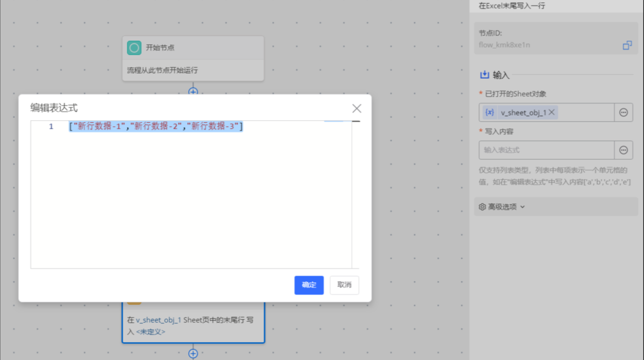Image resolution: width=644 pixels, height=360 pixels.
Task: Select the 开始节点 node
Action: (193, 58)
